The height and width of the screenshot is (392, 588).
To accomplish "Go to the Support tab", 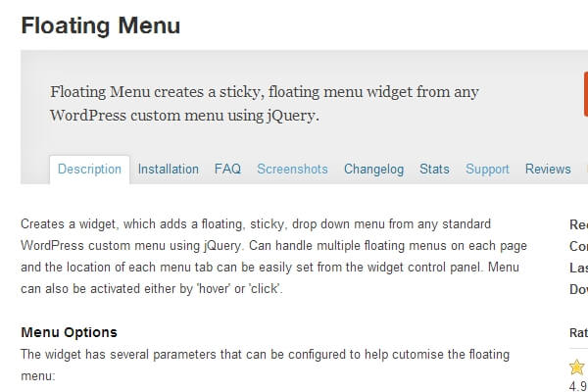I will point(487,170).
